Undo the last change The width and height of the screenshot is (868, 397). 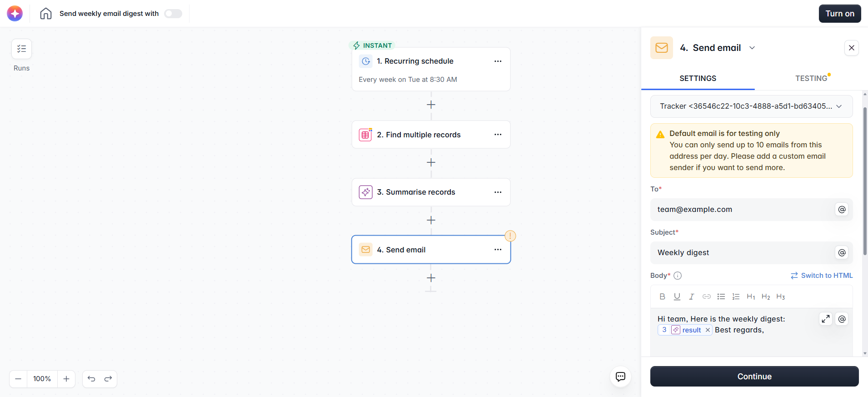91,379
